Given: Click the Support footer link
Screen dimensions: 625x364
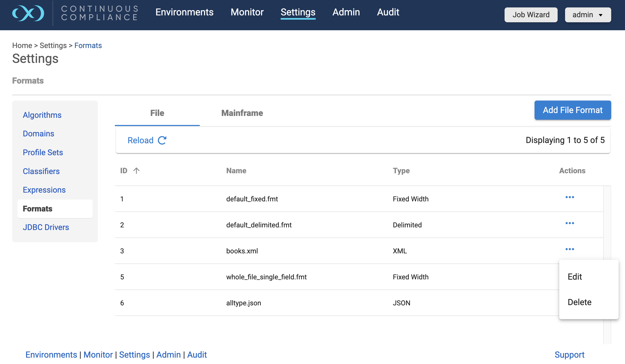Looking at the screenshot, I should click(x=569, y=355).
